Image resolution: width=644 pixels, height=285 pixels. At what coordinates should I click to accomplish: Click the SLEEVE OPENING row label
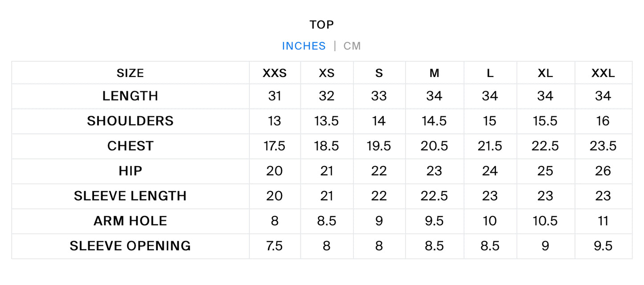click(130, 246)
